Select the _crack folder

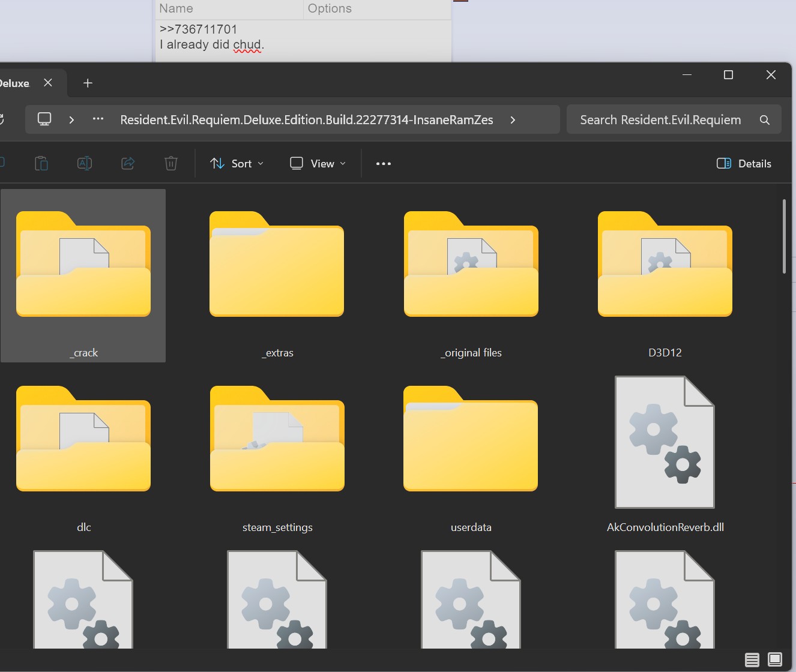[x=83, y=276]
